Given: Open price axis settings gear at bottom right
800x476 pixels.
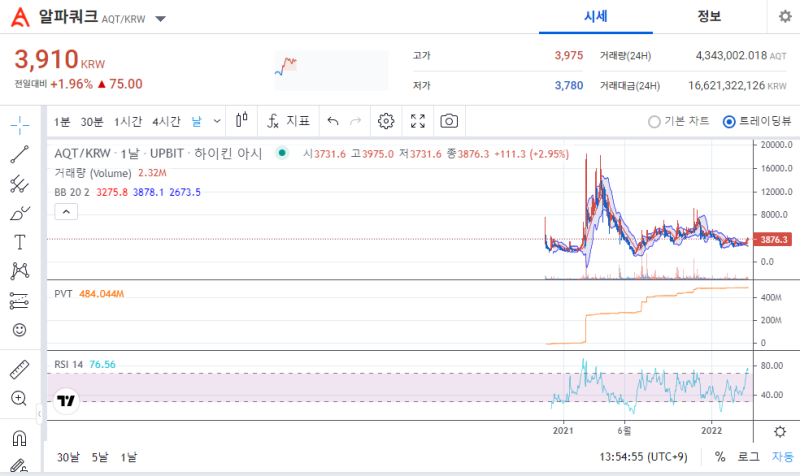Looking at the screenshot, I should point(780,432).
